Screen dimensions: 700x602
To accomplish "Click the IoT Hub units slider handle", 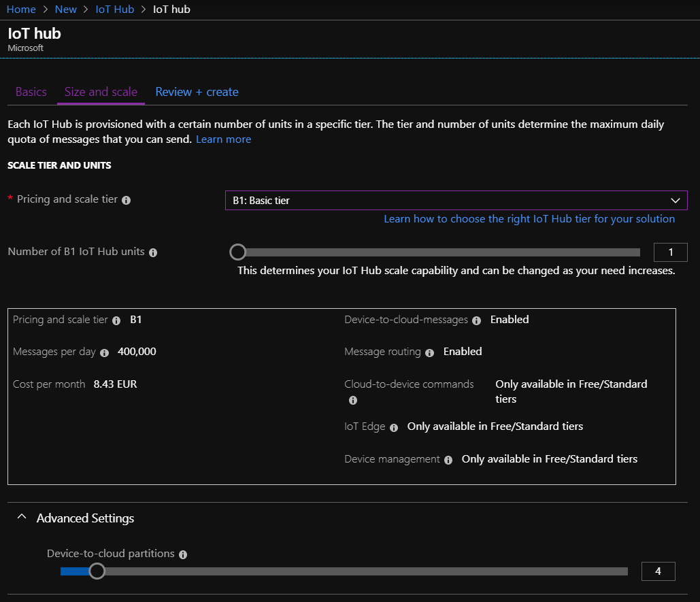I will [x=237, y=252].
